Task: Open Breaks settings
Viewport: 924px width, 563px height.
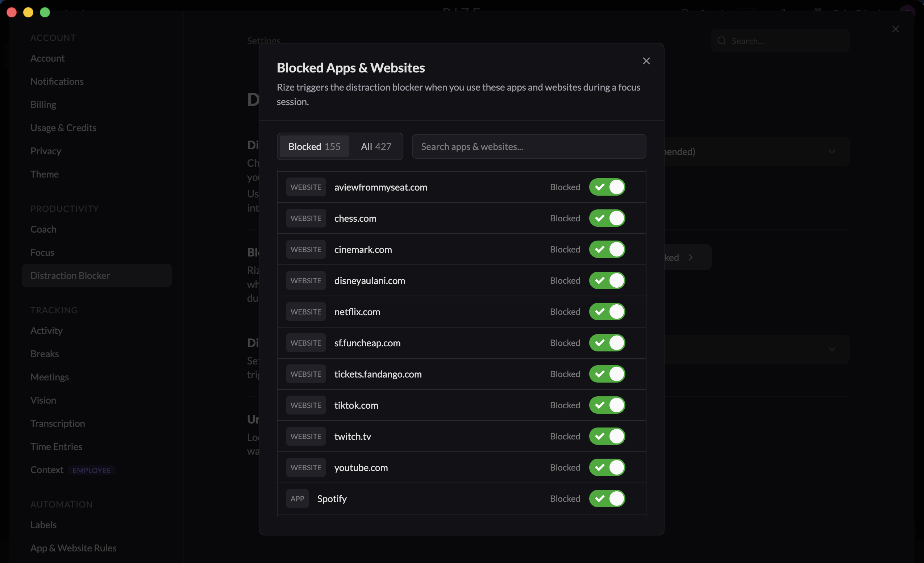Action: click(45, 354)
